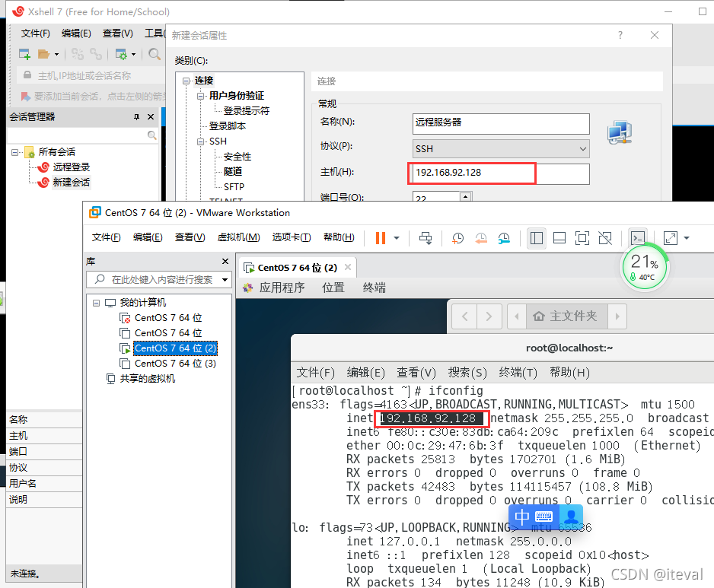Image resolution: width=714 pixels, height=588 pixels.
Task: Click the VMware pause VM button
Action: click(381, 238)
